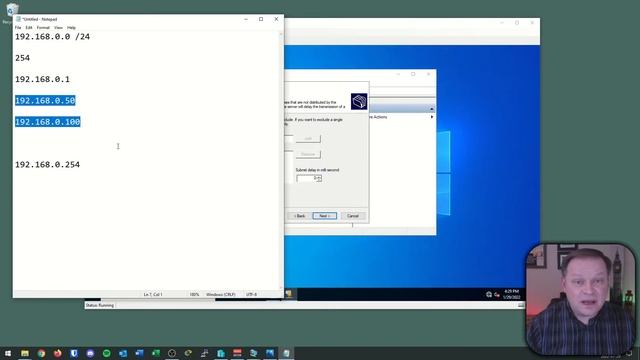Click Next in the scope wizard
The height and width of the screenshot is (360, 640).
[324, 216]
